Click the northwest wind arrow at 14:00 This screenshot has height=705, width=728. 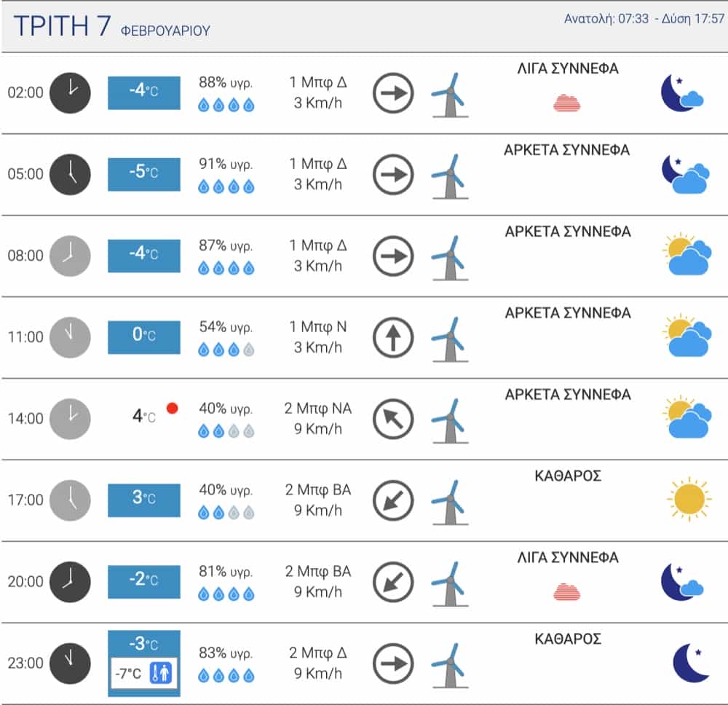coord(393,420)
